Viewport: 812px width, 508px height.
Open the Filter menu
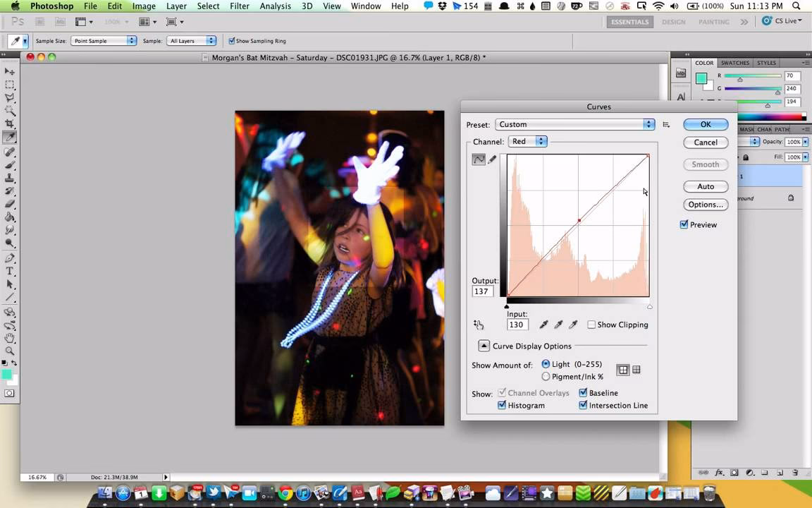click(x=240, y=6)
